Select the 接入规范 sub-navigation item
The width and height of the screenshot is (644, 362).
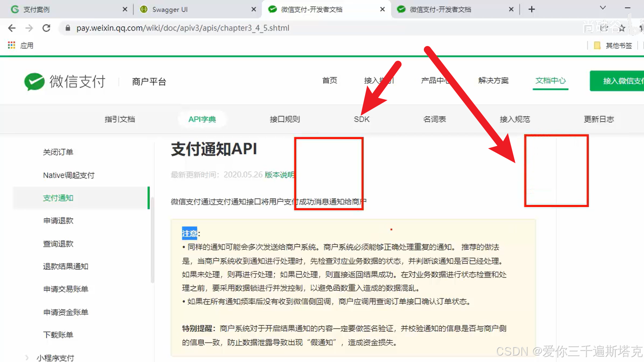coord(515,119)
